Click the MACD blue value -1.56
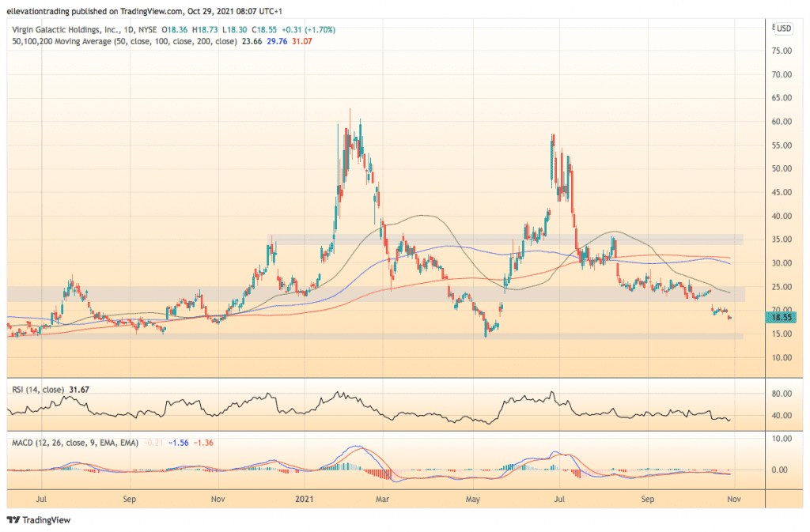810x532 pixels. click(178, 443)
